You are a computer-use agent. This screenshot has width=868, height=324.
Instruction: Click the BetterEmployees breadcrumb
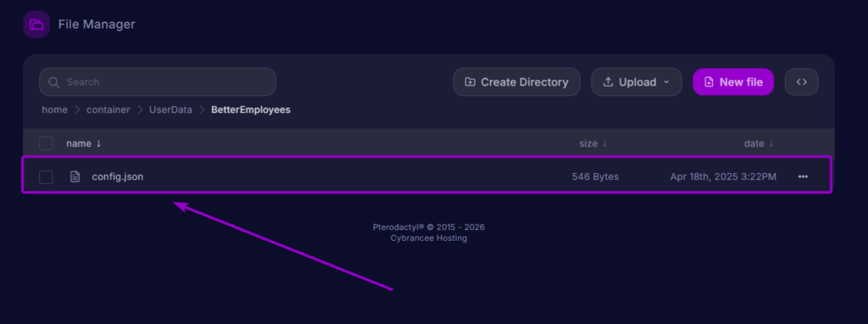[251, 109]
